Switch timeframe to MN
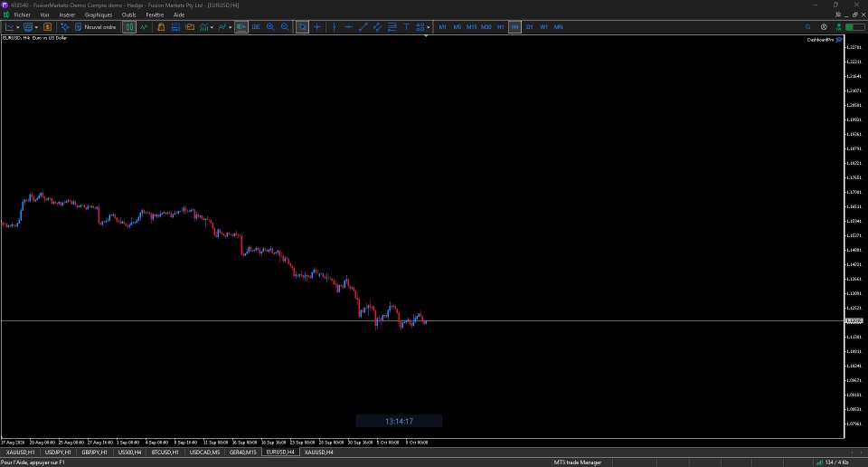Viewport: 868px width, 467px height. point(559,26)
